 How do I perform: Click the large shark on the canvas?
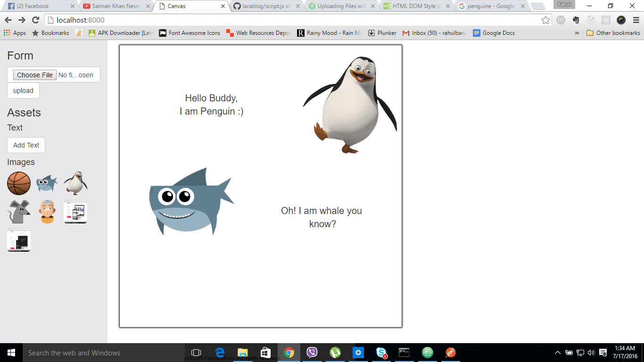click(x=191, y=201)
